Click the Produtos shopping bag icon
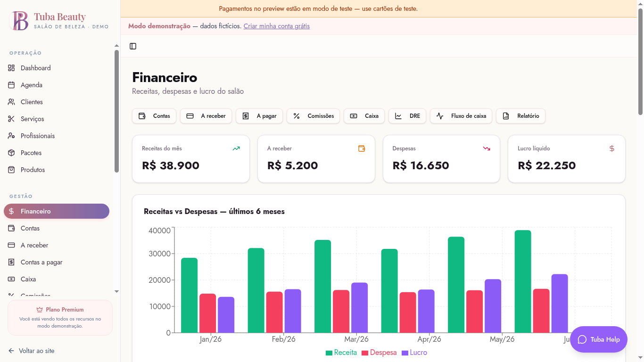 click(11, 170)
